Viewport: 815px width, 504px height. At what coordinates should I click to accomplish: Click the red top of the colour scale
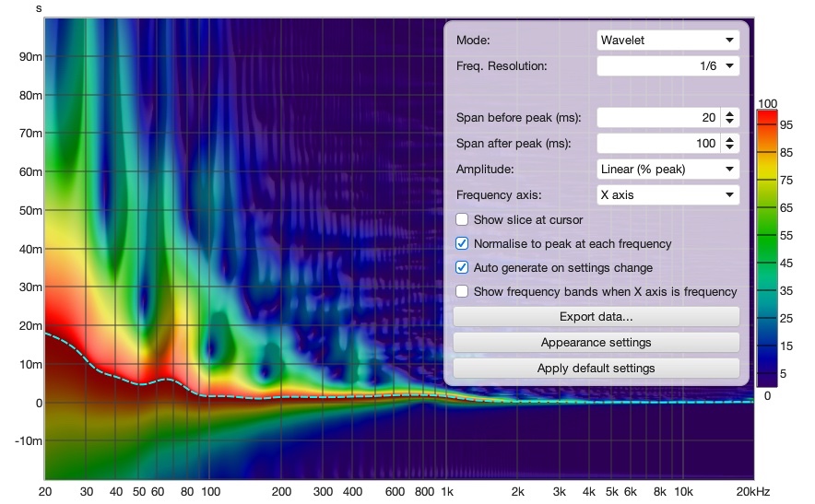point(767,117)
